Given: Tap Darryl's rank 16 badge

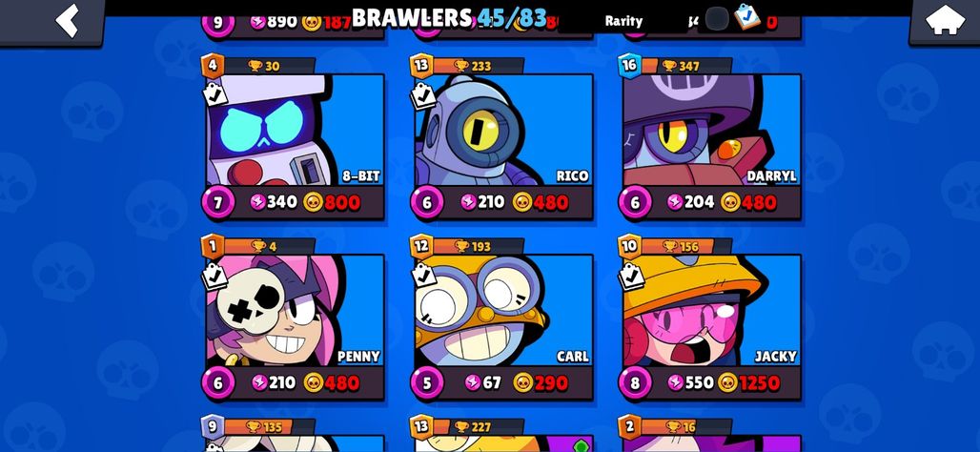Looking at the screenshot, I should [629, 66].
